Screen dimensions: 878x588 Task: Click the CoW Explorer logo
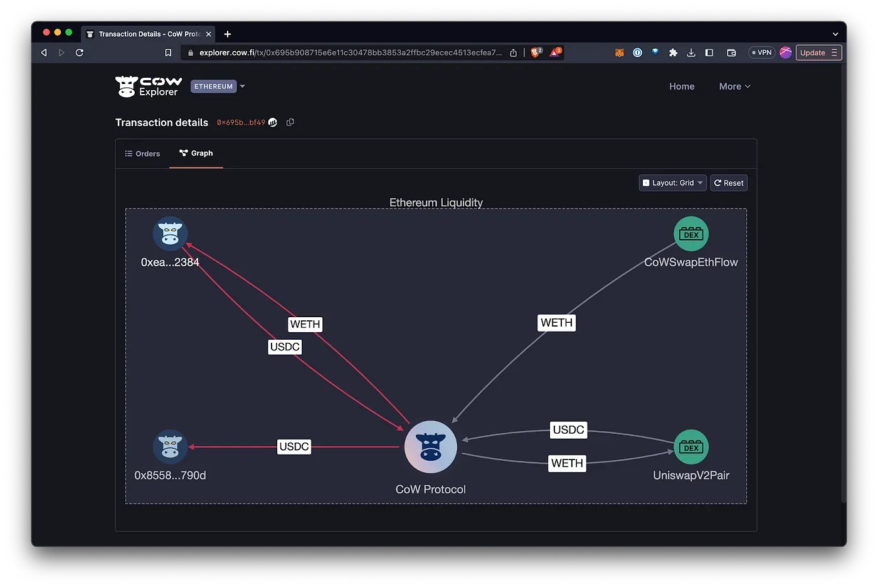pyautogui.click(x=149, y=87)
